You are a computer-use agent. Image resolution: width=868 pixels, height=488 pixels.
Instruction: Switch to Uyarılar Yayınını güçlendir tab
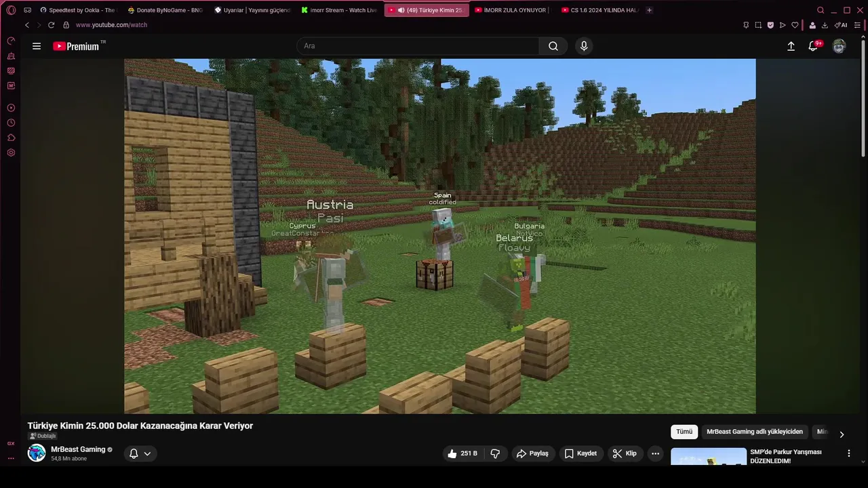pos(252,10)
